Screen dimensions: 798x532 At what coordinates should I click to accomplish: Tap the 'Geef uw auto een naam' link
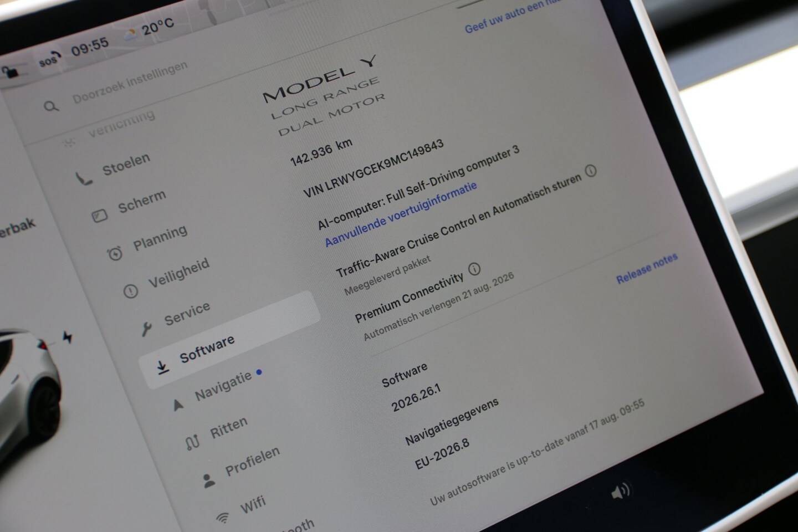514,16
